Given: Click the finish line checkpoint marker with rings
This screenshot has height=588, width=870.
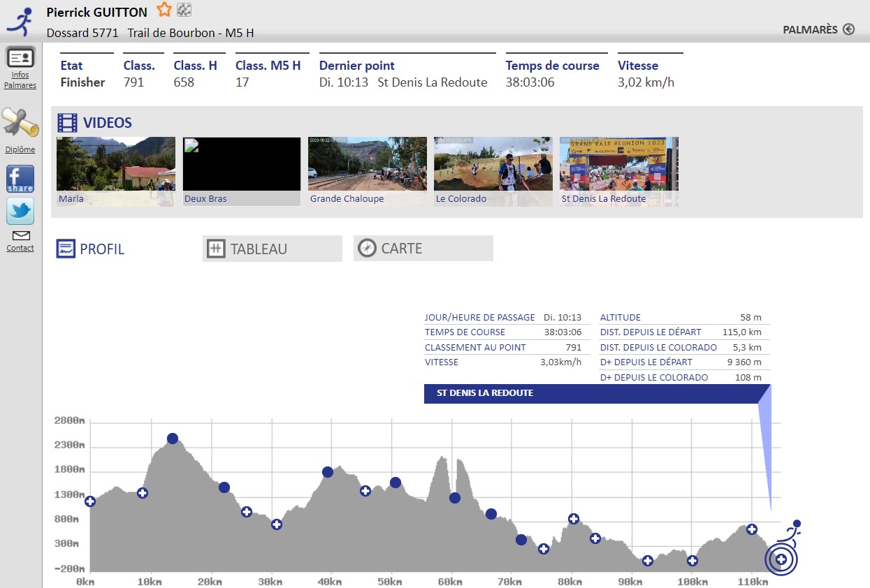Looking at the screenshot, I should 781,559.
